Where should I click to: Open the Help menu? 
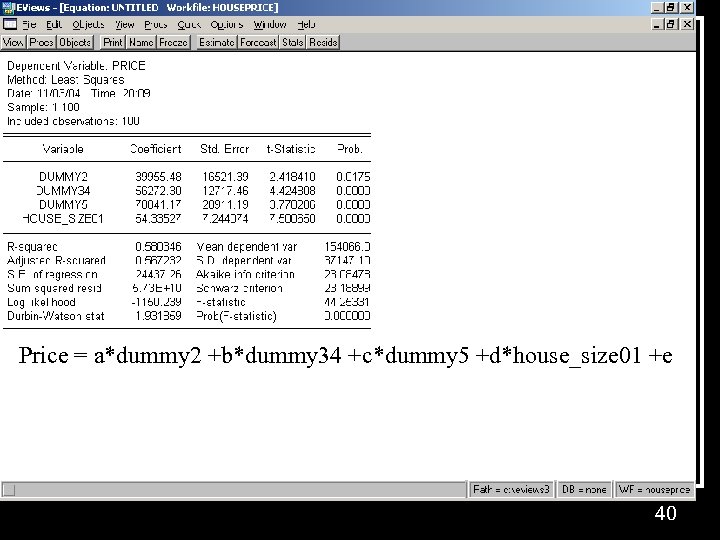coord(306,25)
